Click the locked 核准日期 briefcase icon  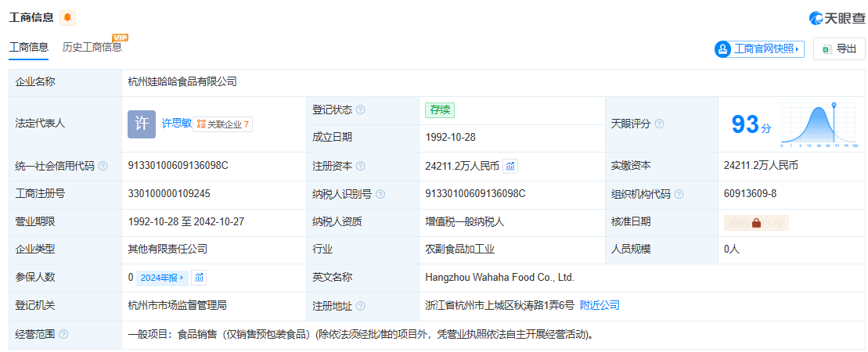[x=756, y=223]
